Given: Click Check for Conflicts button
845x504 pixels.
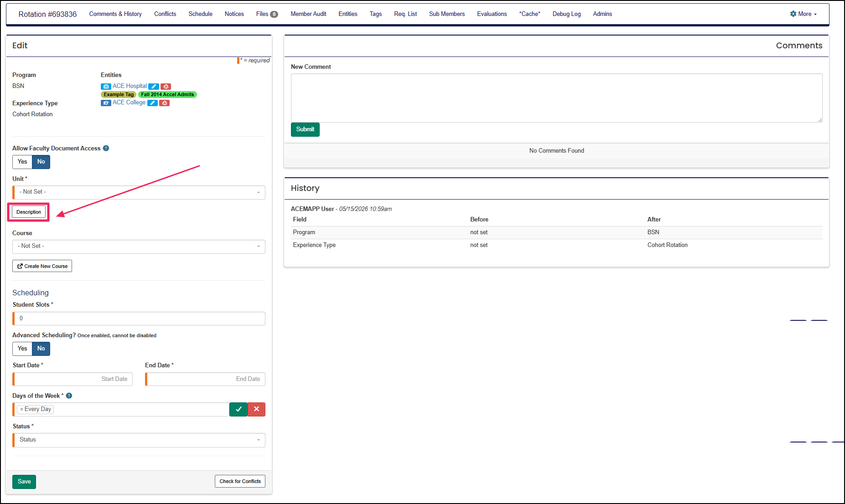Looking at the screenshot, I should tap(240, 481).
